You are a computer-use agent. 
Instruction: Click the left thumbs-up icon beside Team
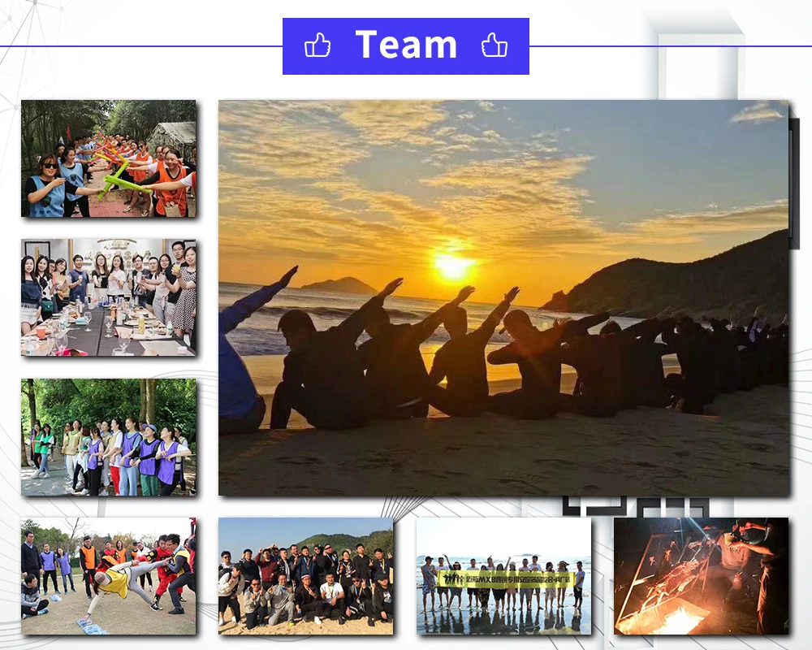coord(317,45)
